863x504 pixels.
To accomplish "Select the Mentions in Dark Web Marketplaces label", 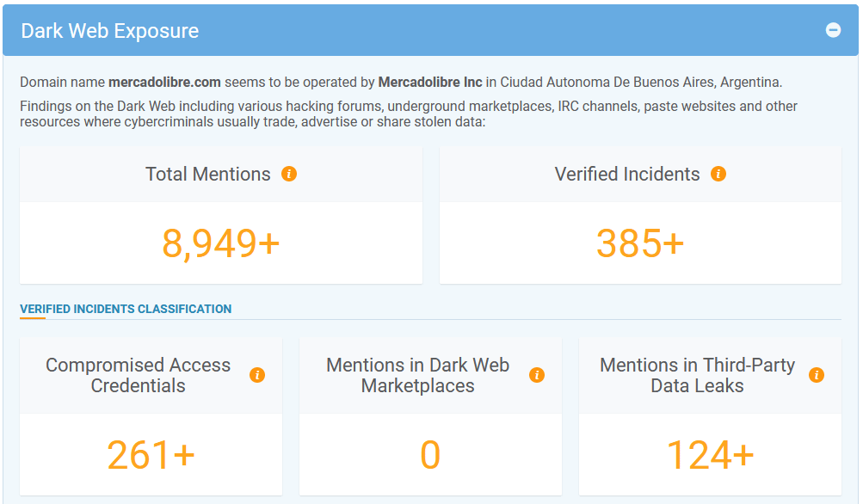I will click(x=418, y=375).
